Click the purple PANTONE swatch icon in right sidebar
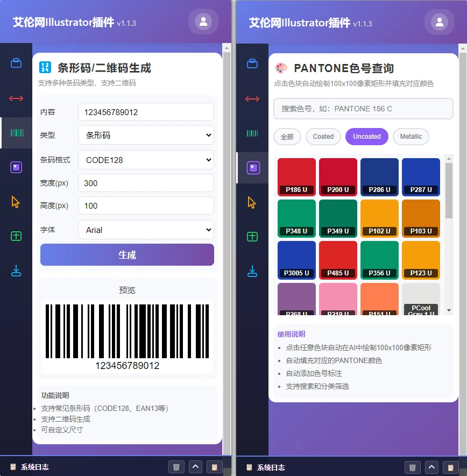Image resolution: width=467 pixels, height=476 pixels. coord(252,168)
